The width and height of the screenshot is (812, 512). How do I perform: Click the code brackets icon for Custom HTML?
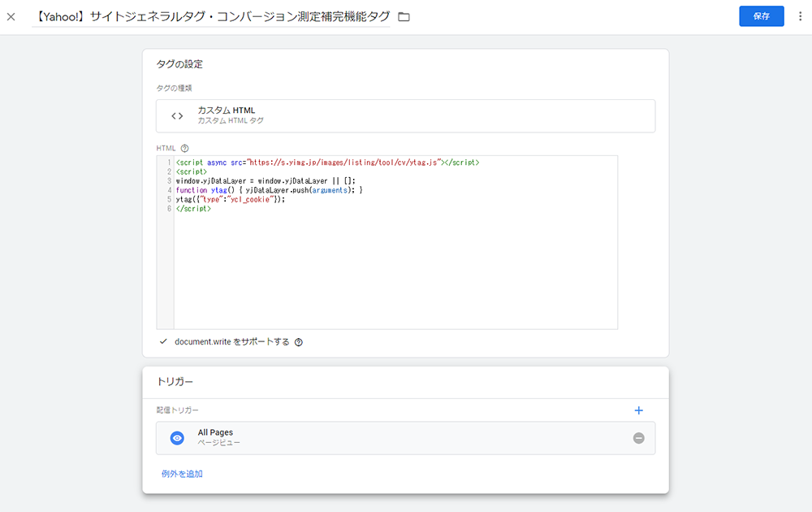177,116
